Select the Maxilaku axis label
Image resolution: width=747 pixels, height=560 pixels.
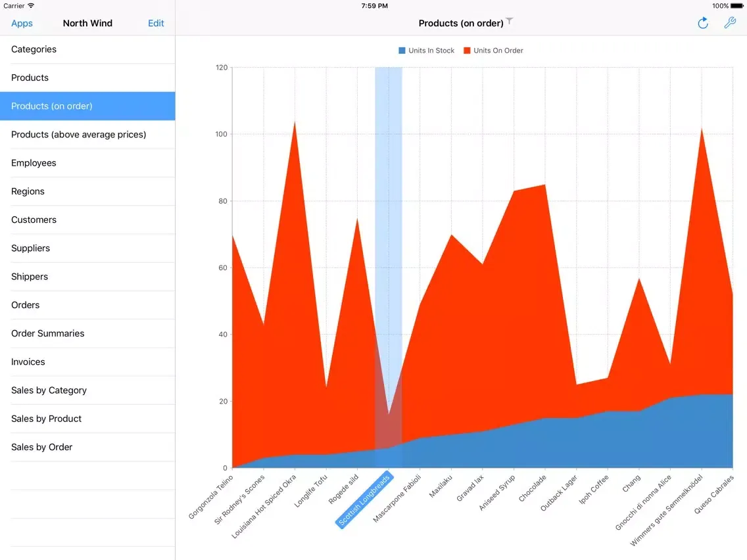(441, 486)
